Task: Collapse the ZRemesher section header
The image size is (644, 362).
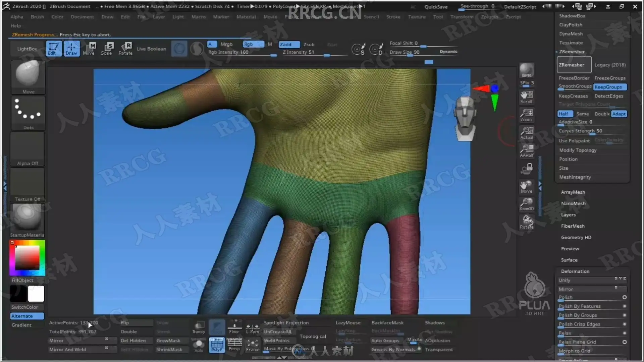Action: pos(572,52)
